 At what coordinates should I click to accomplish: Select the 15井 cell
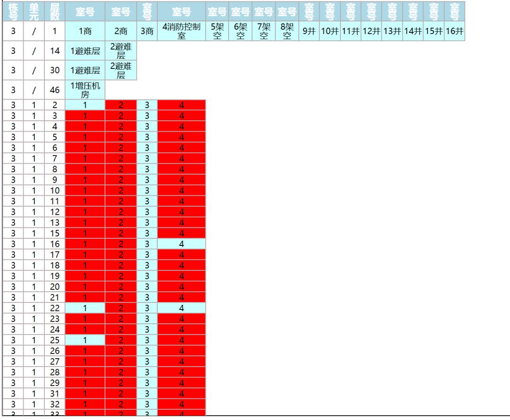click(x=434, y=31)
